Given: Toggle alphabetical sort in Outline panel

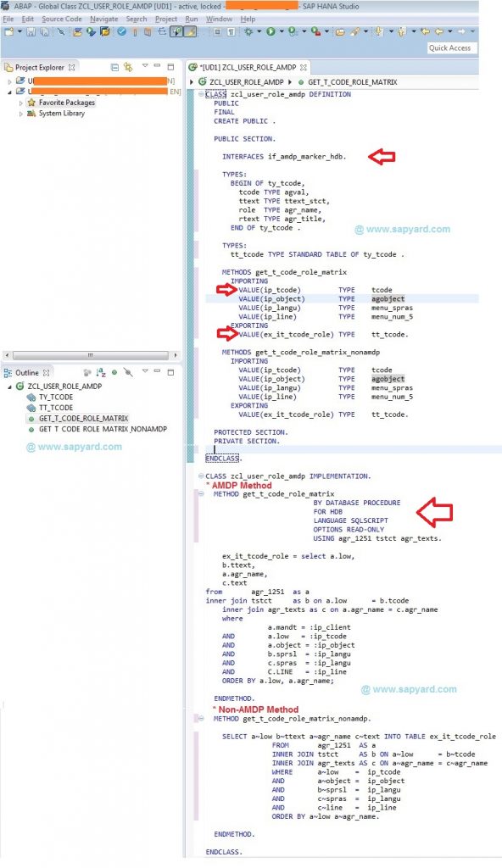Looking at the screenshot, I should [101, 373].
